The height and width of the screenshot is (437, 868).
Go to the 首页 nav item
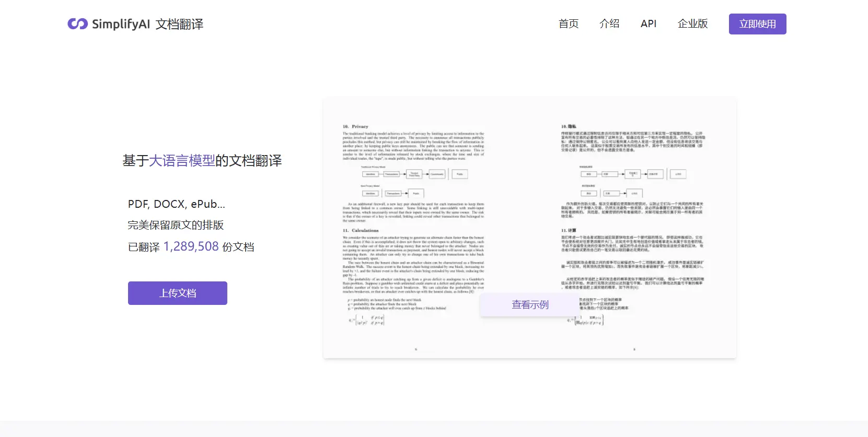point(568,23)
